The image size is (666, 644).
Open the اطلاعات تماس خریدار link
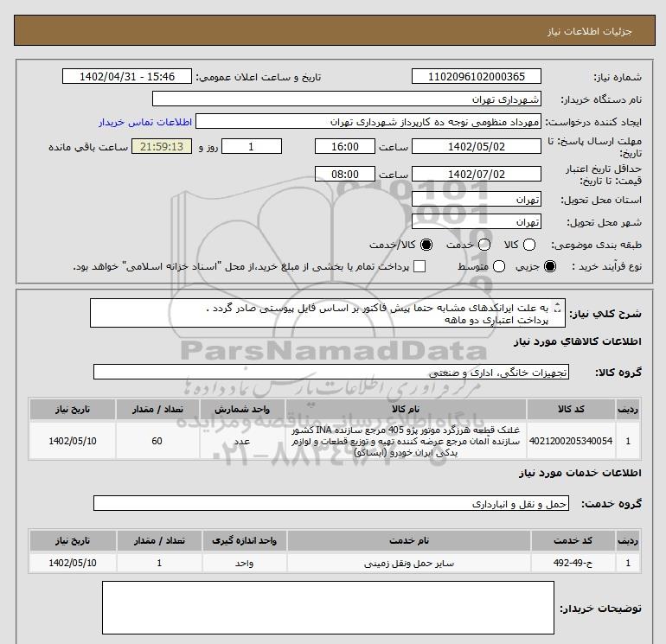(x=145, y=122)
